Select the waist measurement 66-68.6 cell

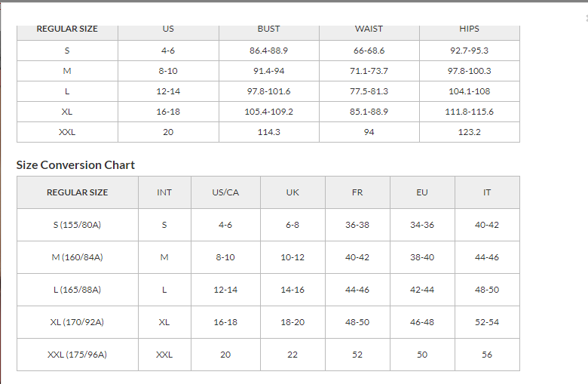369,51
